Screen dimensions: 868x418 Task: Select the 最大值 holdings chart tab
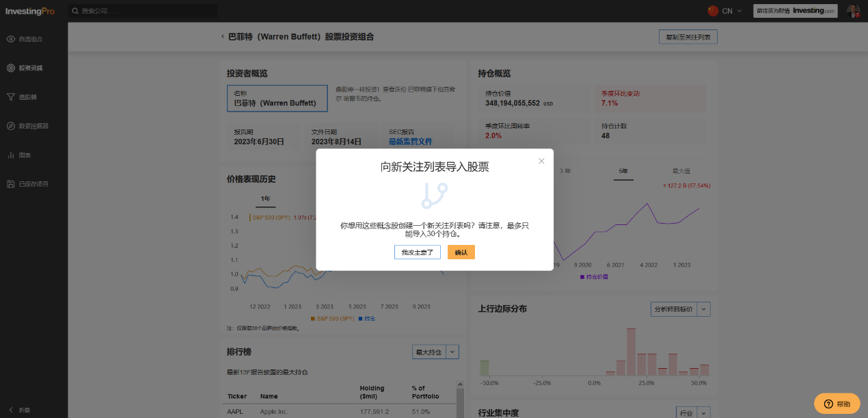(681, 171)
